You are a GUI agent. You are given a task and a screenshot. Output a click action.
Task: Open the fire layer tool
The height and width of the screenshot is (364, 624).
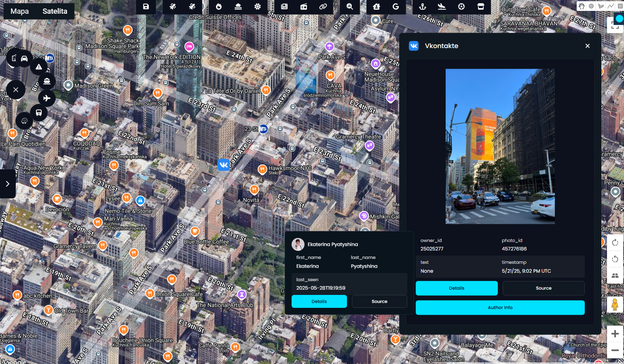[219, 6]
